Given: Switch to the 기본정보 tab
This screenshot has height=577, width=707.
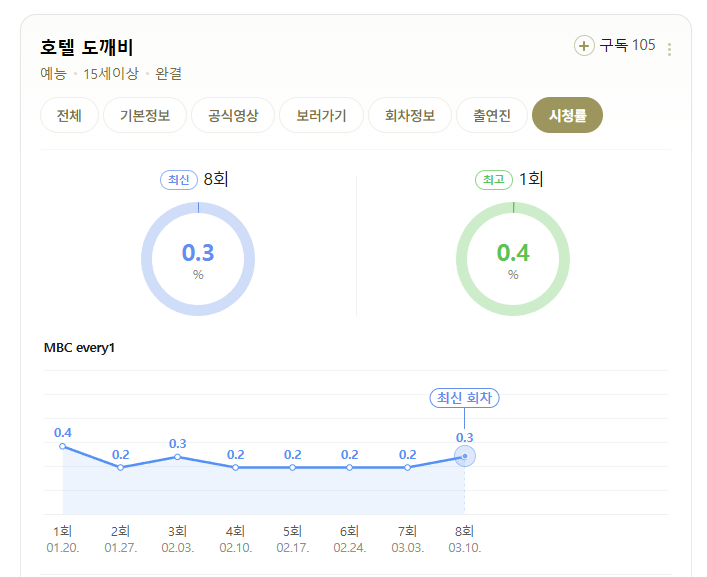Looking at the screenshot, I should coord(145,115).
